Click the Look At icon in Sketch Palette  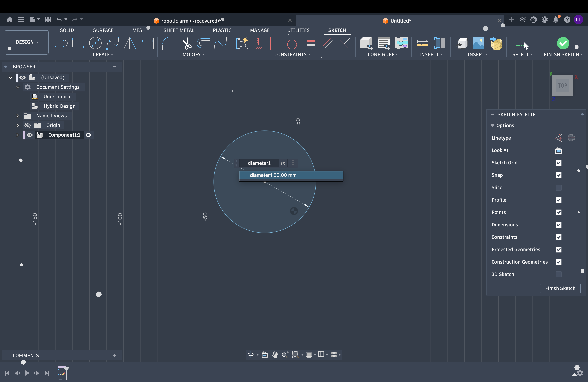click(558, 150)
